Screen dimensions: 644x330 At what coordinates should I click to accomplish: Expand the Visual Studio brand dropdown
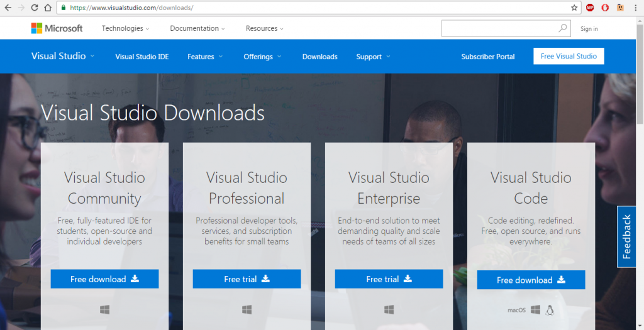[63, 56]
